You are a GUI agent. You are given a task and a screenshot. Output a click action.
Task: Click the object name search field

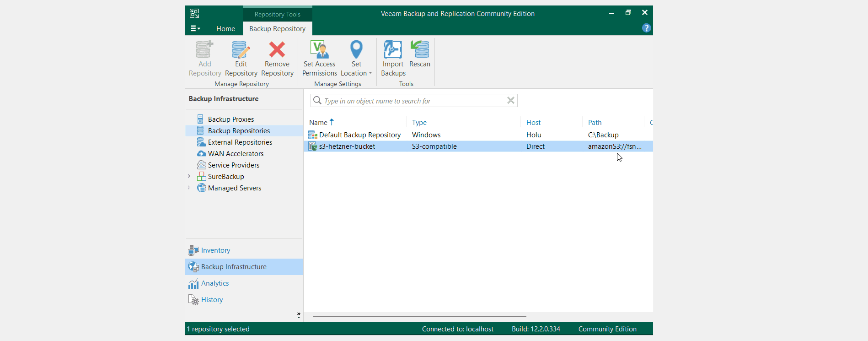pos(414,101)
